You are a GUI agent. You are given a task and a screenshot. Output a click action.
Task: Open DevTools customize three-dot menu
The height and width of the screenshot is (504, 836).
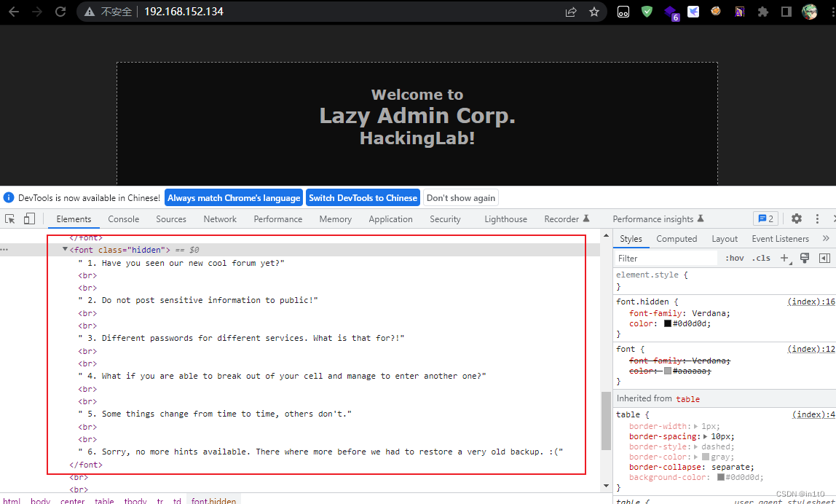(817, 218)
